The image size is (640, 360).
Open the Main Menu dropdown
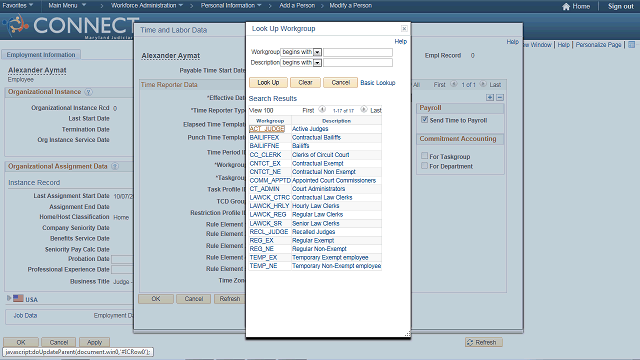pos(67,5)
